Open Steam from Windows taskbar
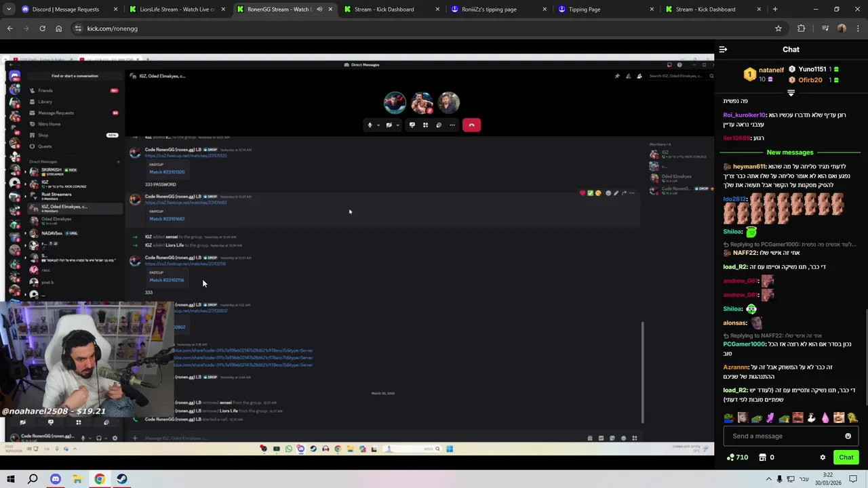 (x=122, y=479)
